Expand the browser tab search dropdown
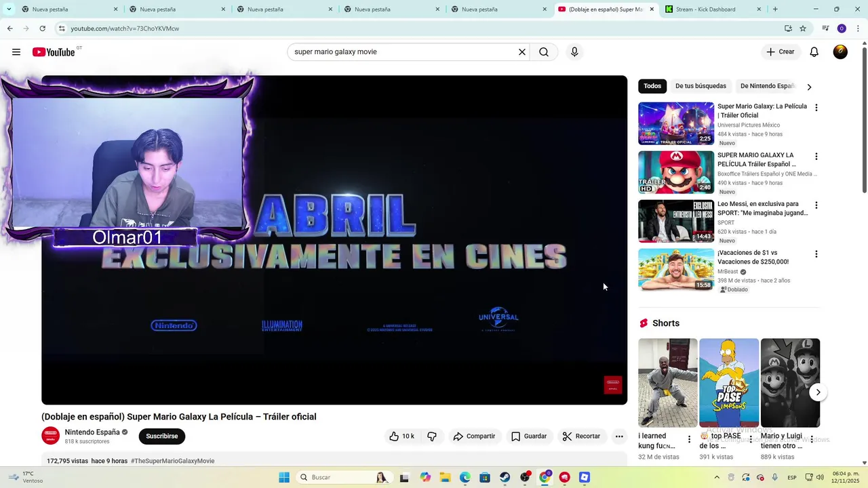 (x=9, y=9)
